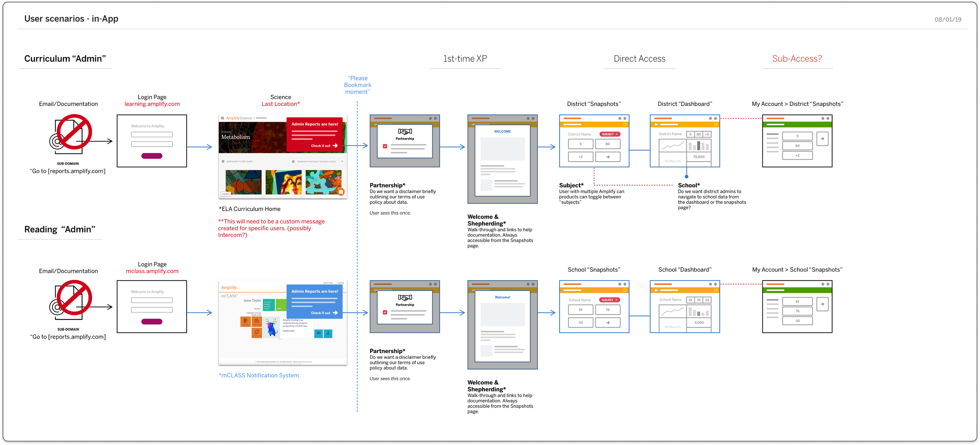Click the help icon in School Dashboard header
This screenshot has height=445, width=980.
(715, 290)
